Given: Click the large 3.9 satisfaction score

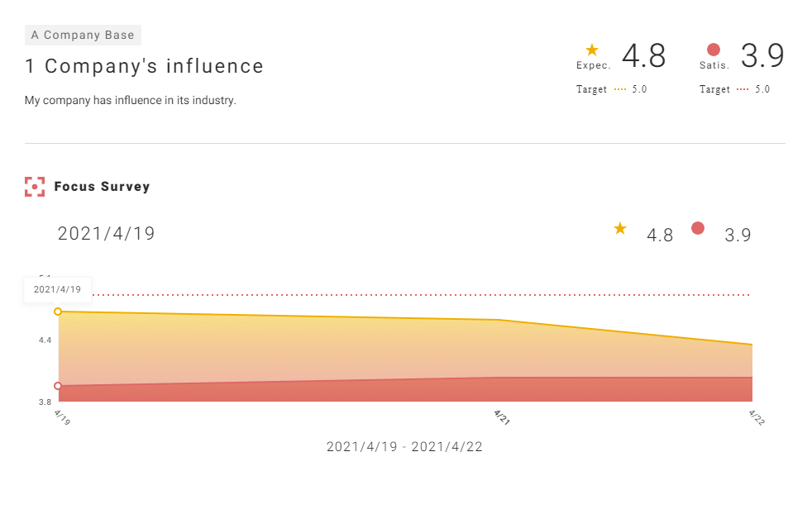Looking at the screenshot, I should click(762, 56).
